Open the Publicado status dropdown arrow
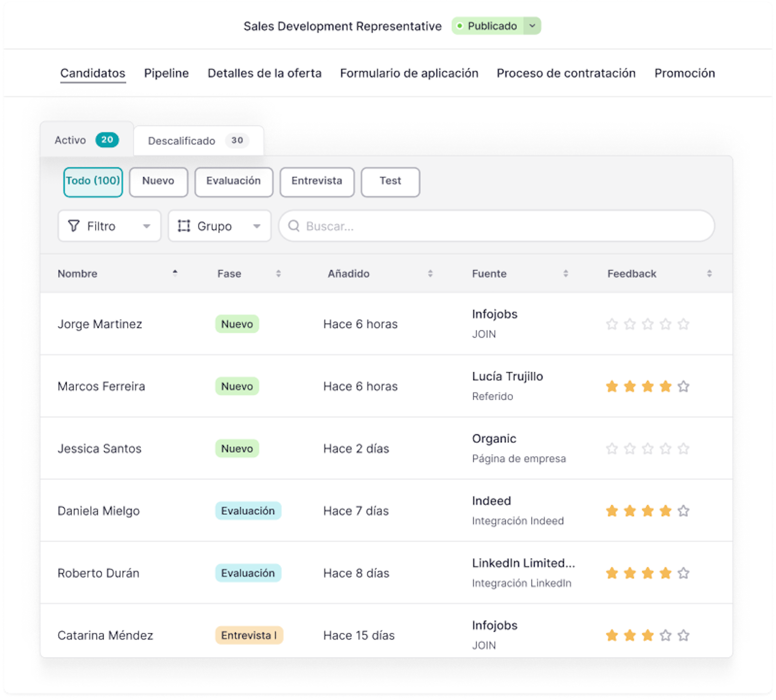Image resolution: width=776 pixels, height=700 pixels. (x=532, y=26)
